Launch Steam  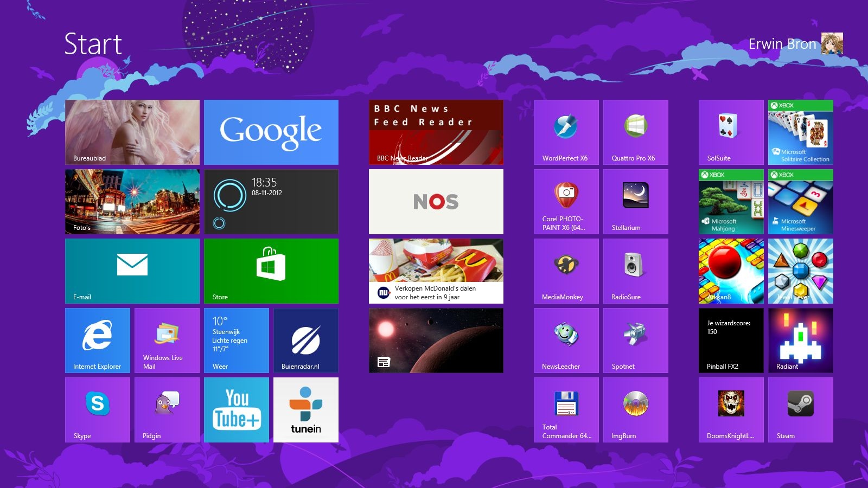801,410
